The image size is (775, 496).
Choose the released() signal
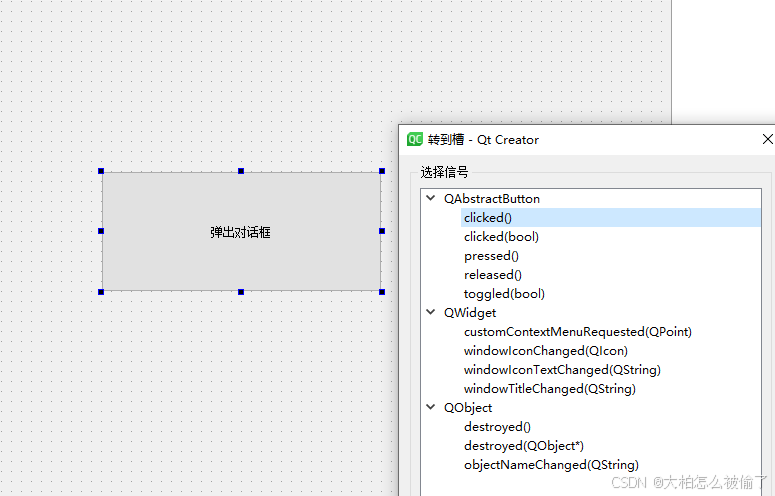(493, 275)
